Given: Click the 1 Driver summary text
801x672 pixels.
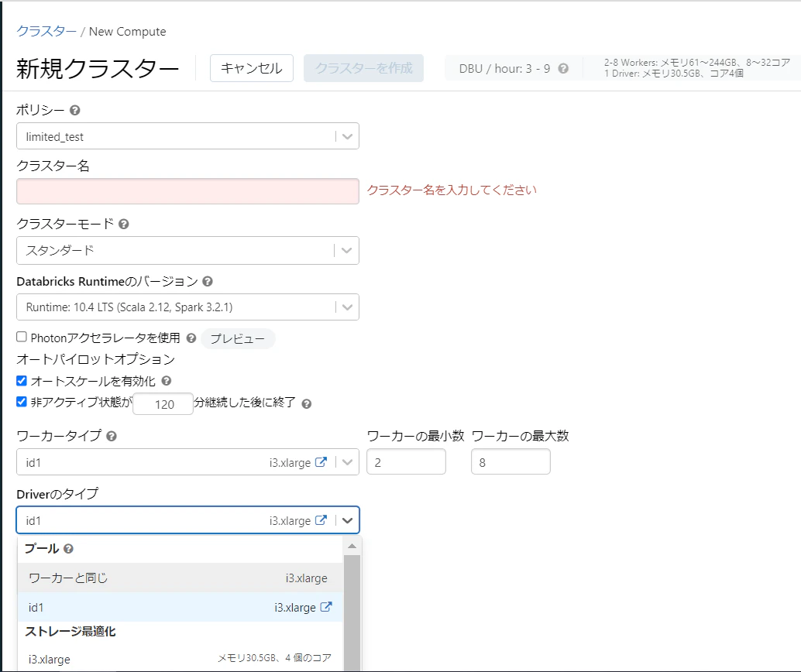Looking at the screenshot, I should [x=674, y=74].
